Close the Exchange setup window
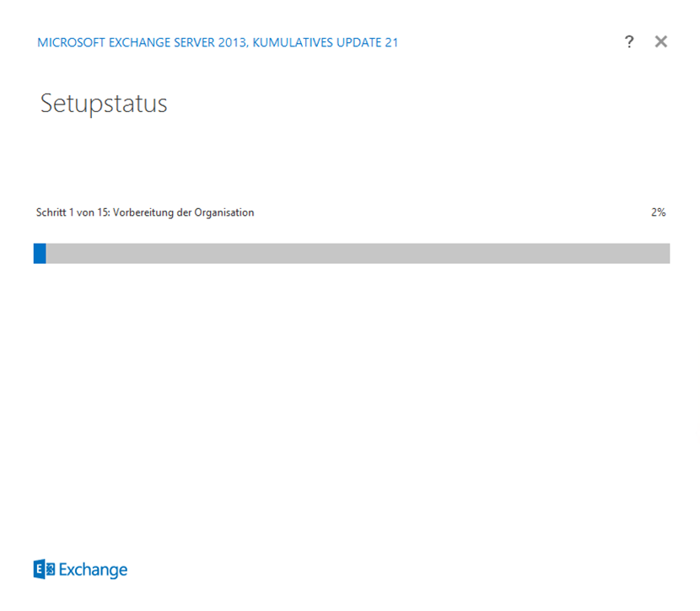 point(661,42)
